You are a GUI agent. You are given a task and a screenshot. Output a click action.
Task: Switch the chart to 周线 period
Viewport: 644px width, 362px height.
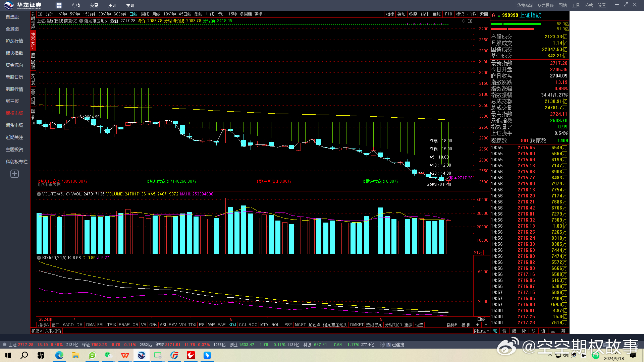[145, 14]
